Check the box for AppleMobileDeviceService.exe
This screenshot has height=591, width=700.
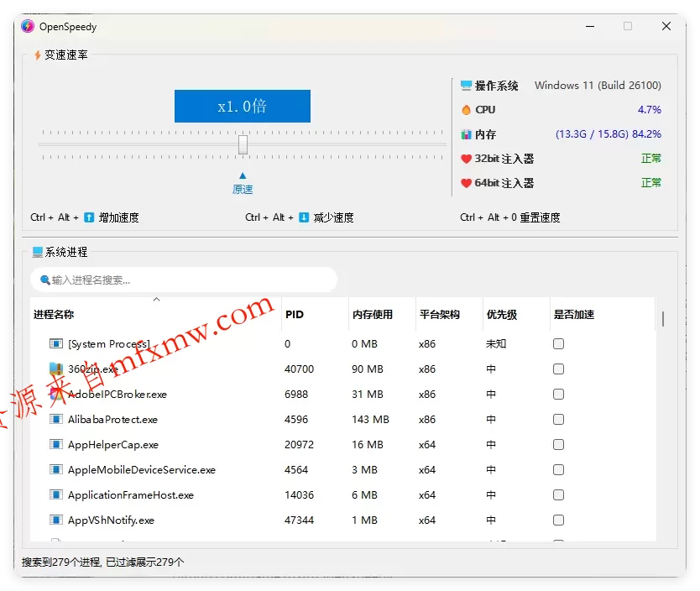click(558, 469)
